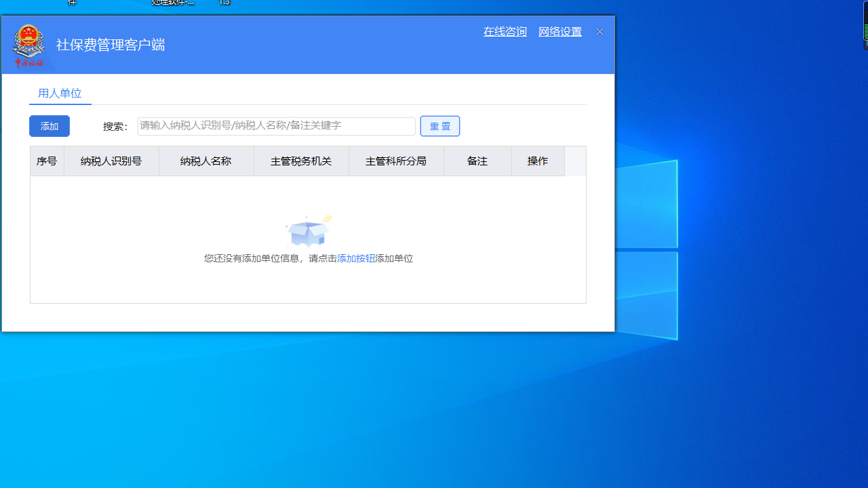Open the 处理软件 desktop shortcut
Viewport: 868px width, 488px height.
point(173,2)
